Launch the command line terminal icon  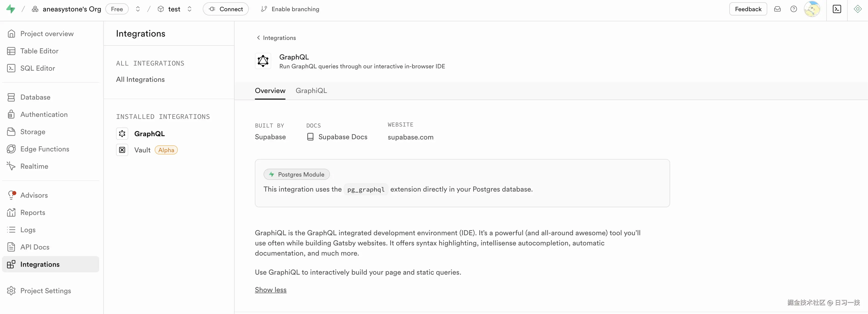(x=837, y=9)
